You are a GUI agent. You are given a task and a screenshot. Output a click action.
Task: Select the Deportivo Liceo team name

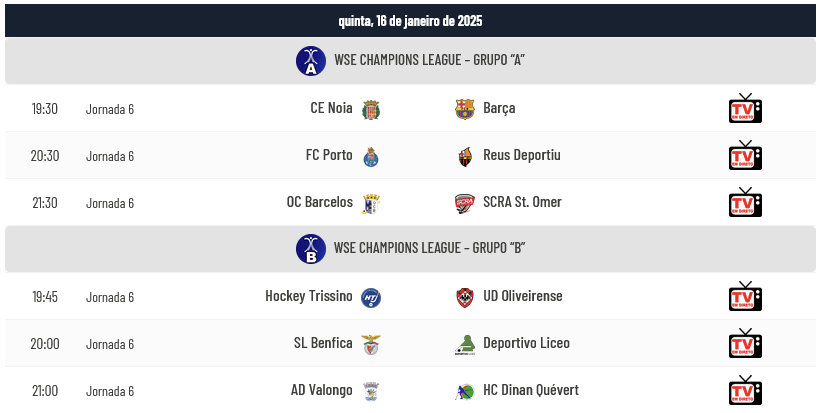[526, 343]
